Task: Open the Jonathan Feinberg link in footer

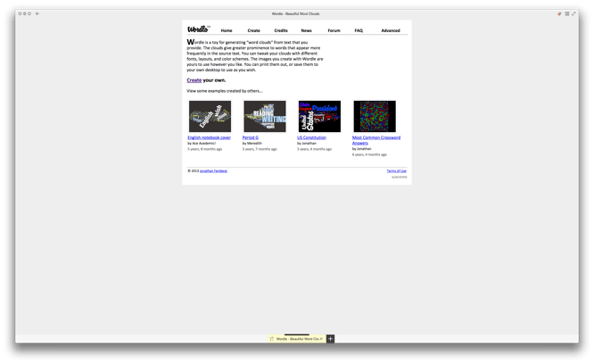Action: click(213, 170)
